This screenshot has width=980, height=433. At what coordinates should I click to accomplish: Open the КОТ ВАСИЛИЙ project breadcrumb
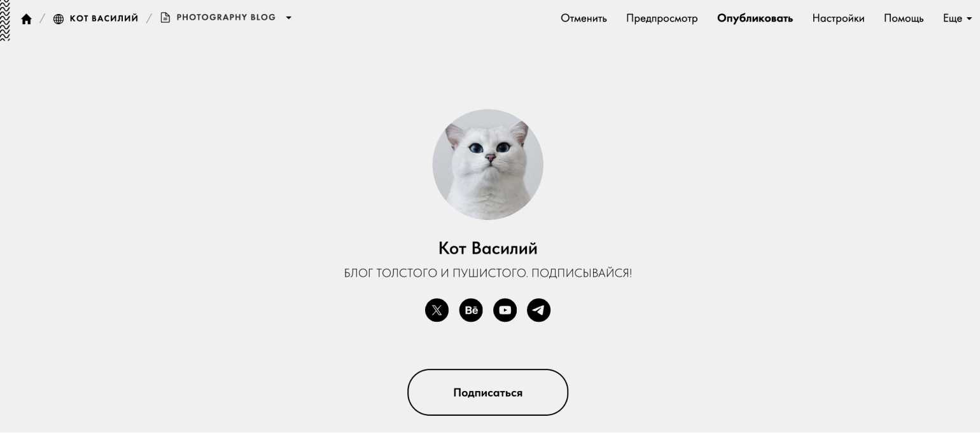[104, 18]
